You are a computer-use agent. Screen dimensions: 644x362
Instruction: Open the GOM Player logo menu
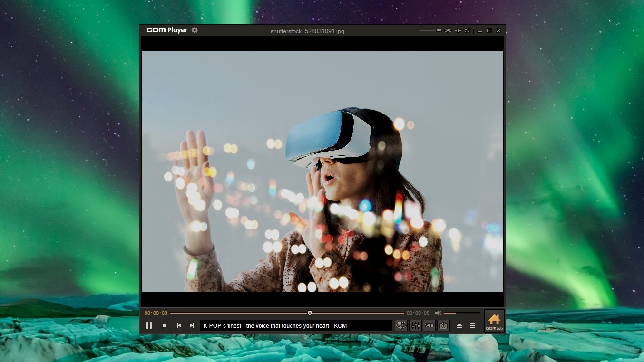coord(167,30)
